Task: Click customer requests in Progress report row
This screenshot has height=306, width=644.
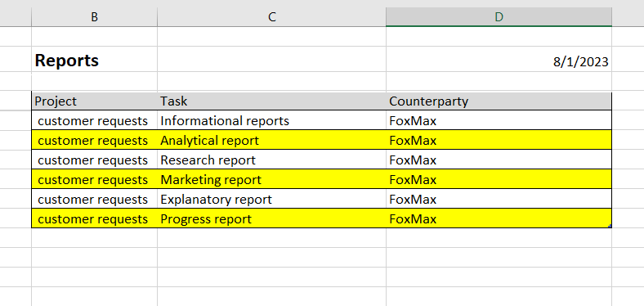Action: tap(95, 218)
